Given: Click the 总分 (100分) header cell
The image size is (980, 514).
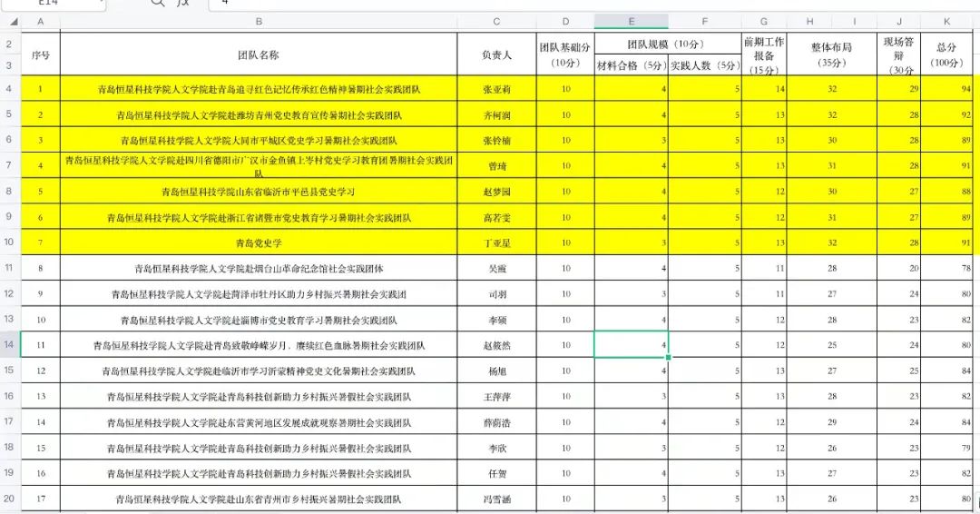Looking at the screenshot, I should [947, 54].
